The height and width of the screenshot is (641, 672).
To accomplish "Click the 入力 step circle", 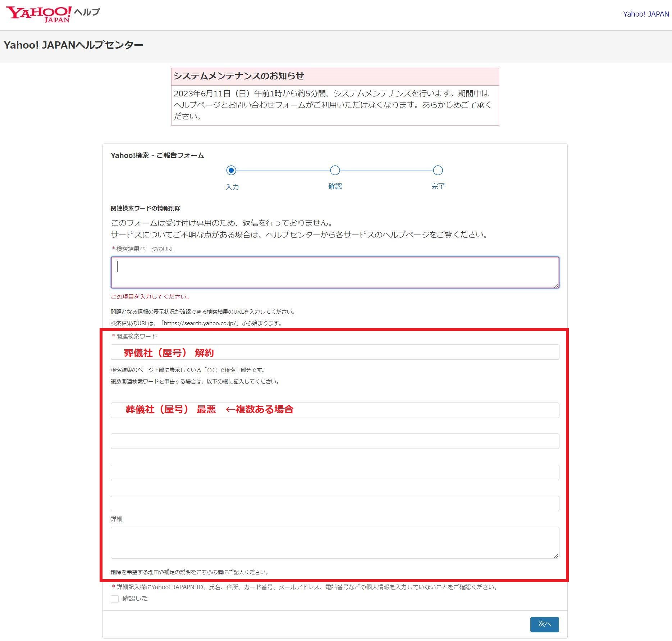I will tap(231, 170).
